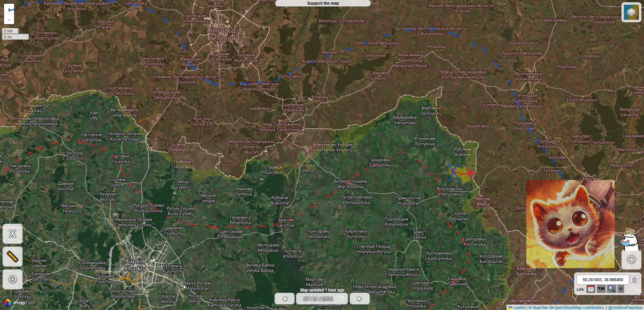Click the Shebekino town label

click(293, 107)
